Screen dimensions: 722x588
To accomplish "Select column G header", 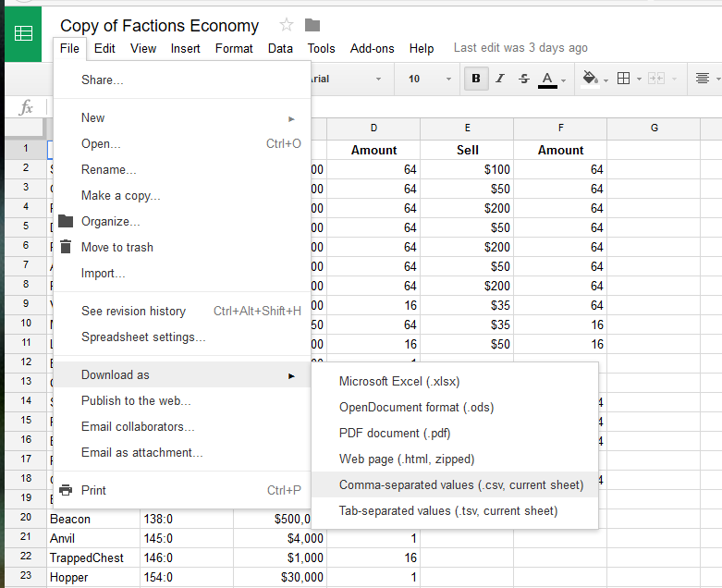I will coord(654,128).
